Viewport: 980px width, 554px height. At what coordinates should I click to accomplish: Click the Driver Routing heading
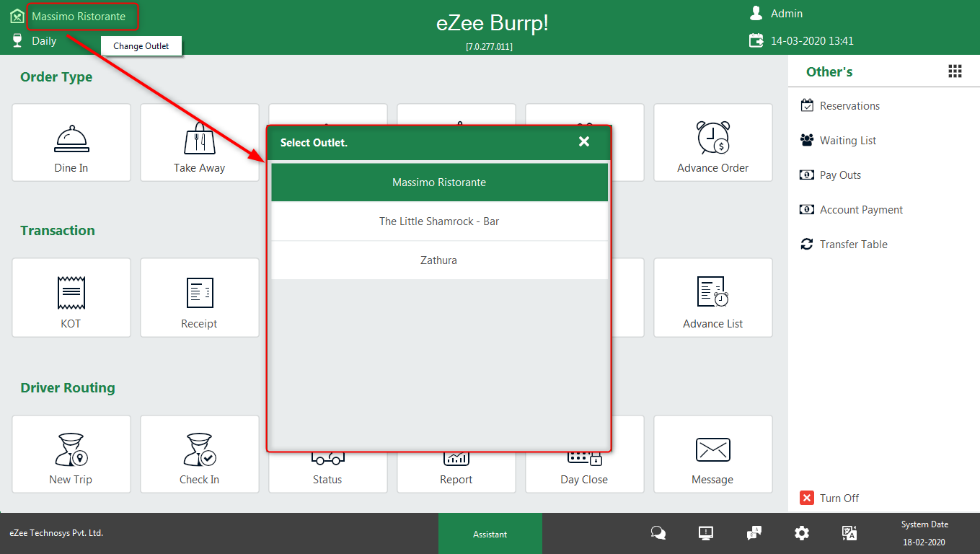(68, 388)
